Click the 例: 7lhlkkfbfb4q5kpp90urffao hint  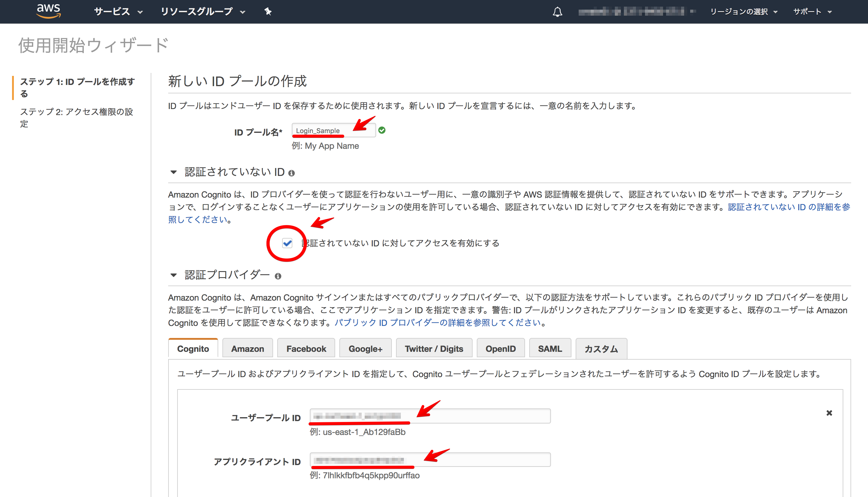pyautogui.click(x=365, y=476)
